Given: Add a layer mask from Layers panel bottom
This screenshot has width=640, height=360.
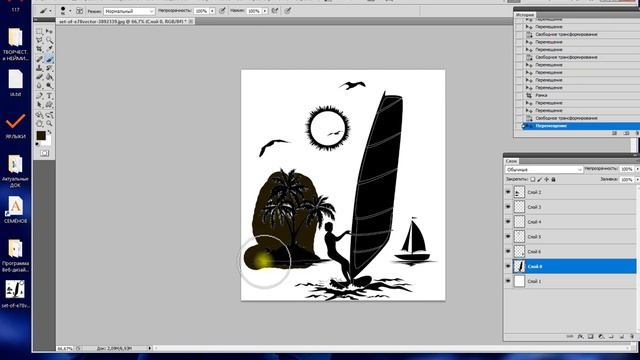Looking at the screenshot, I should 591,337.
